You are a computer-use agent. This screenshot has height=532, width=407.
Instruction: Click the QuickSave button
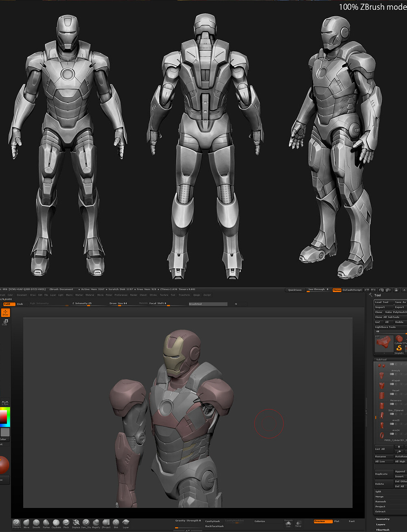point(295,290)
